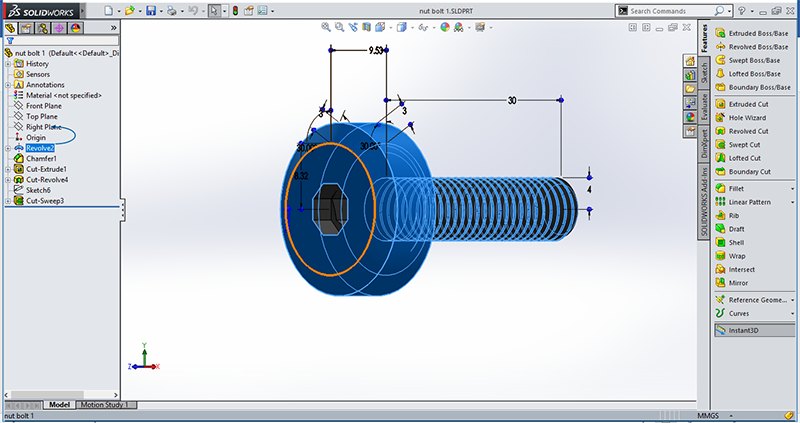Viewport: 800px width, 423px height.
Task: Click the Rebuild traffic light icon
Action: [x=235, y=11]
